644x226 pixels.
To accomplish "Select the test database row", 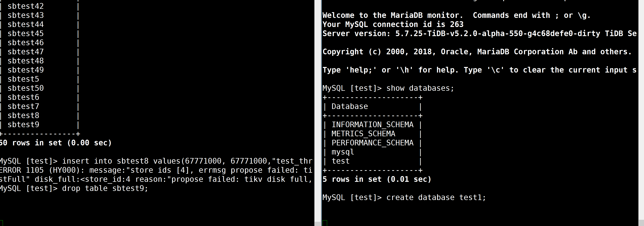I will point(341,161).
